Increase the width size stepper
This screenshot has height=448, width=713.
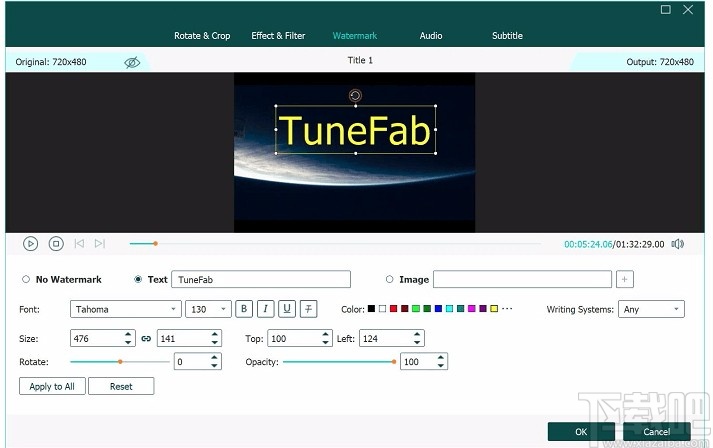point(128,334)
